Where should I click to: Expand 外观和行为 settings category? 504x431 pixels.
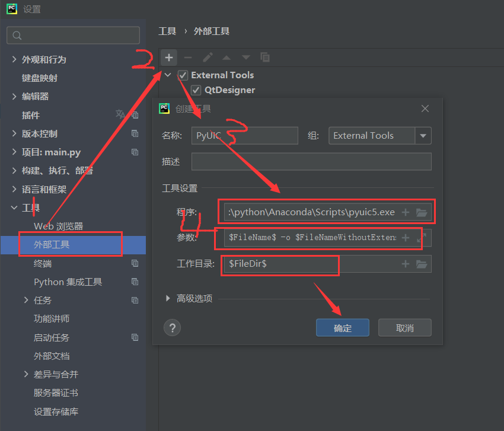[x=14, y=59]
